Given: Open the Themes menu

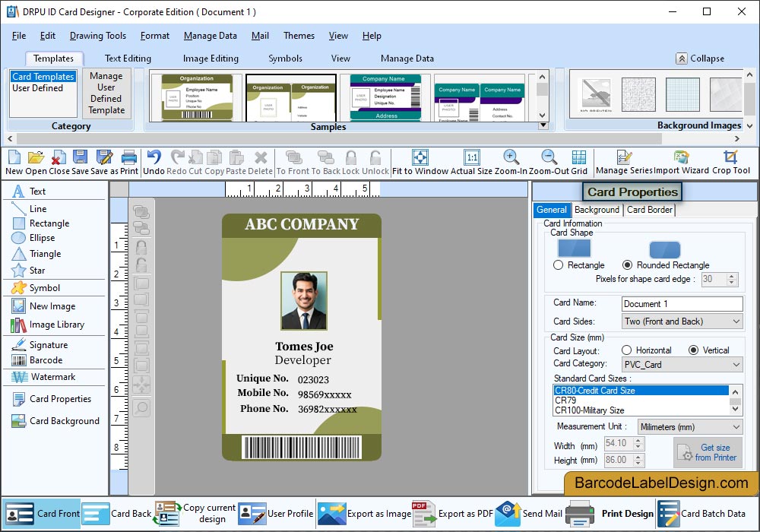Looking at the screenshot, I should coord(299,36).
